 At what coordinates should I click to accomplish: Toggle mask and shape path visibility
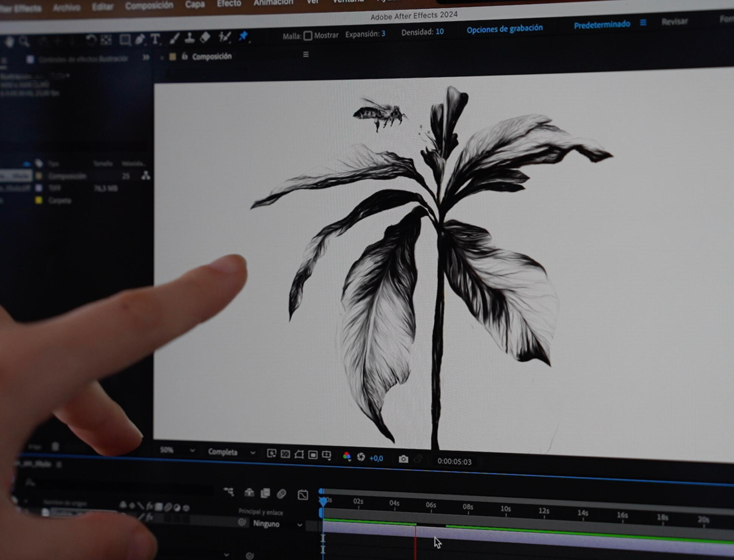[x=299, y=454]
